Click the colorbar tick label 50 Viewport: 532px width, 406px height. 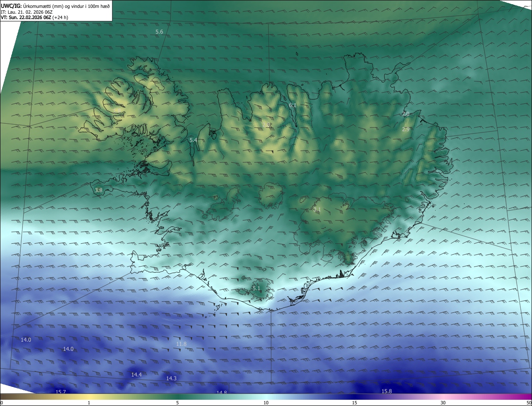pyautogui.click(x=529, y=403)
